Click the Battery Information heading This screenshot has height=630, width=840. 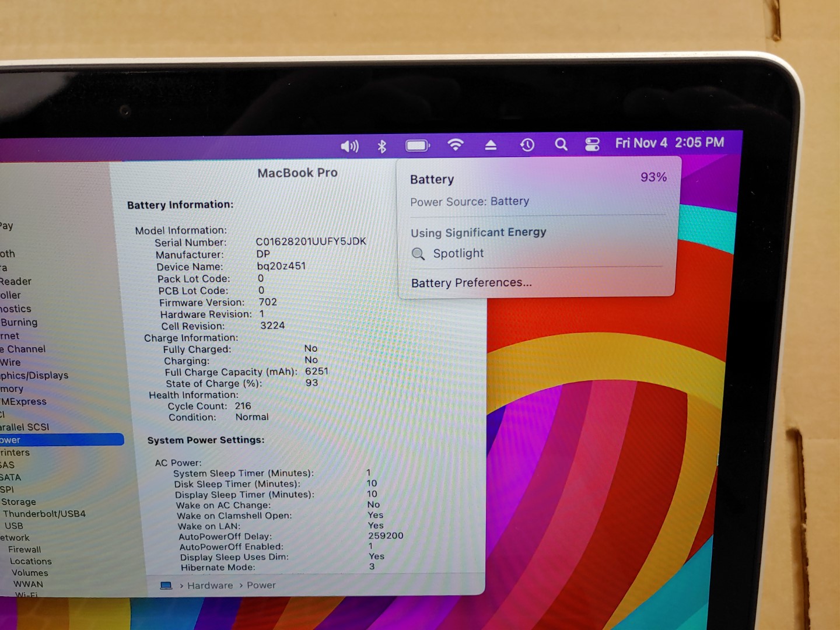click(x=180, y=205)
